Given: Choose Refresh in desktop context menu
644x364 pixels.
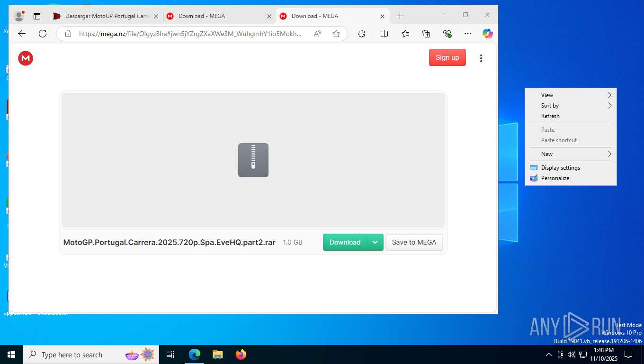Looking at the screenshot, I should (x=571, y=116).
